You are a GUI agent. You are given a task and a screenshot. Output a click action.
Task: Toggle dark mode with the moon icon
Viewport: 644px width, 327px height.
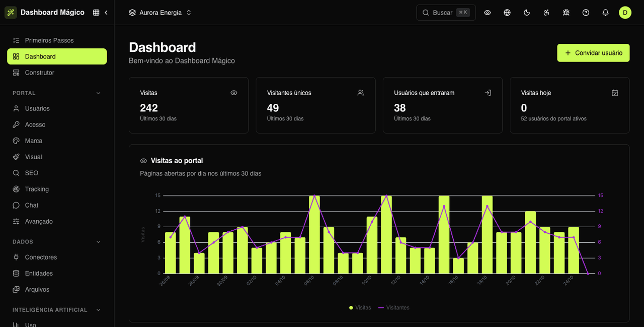tap(527, 13)
